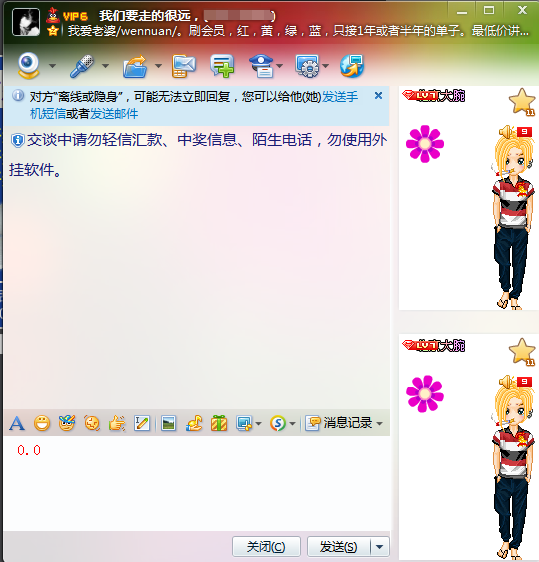539x562 pixels.
Task: Open the send button options dropdown arrow
Action: coord(380,547)
